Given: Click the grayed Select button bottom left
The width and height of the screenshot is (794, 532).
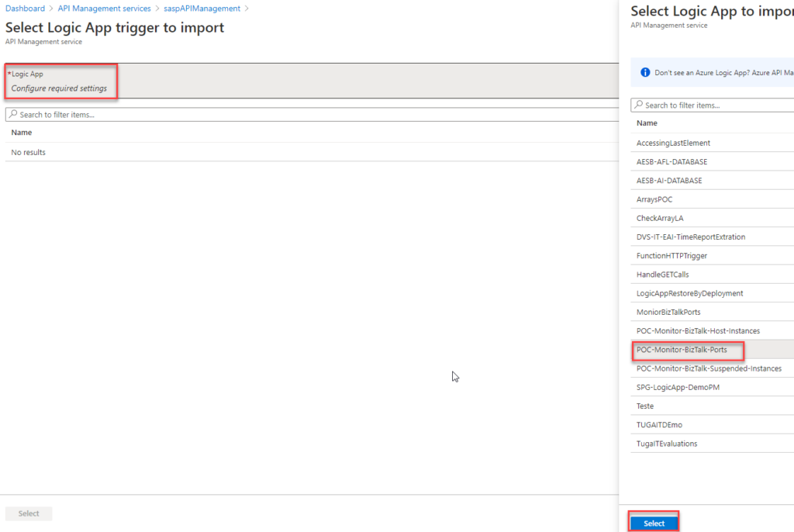Looking at the screenshot, I should point(28,513).
